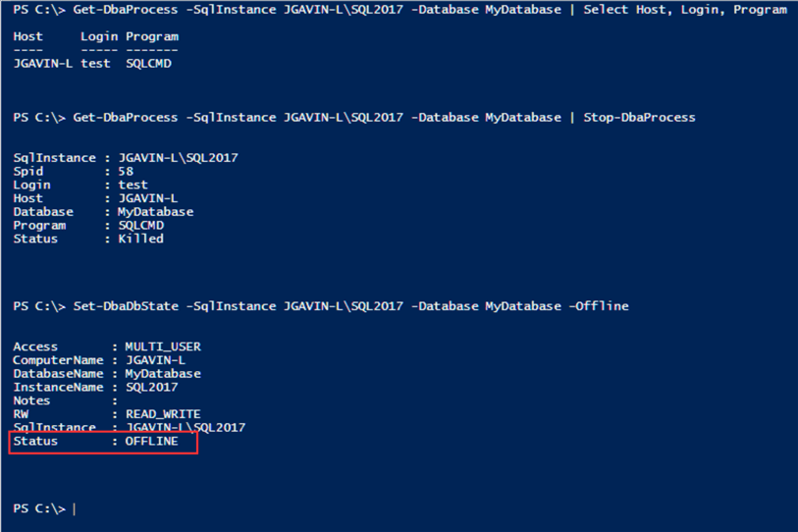Viewport: 798px width, 532px height.
Task: Click 'test' value in the Login column
Action: tap(95, 64)
